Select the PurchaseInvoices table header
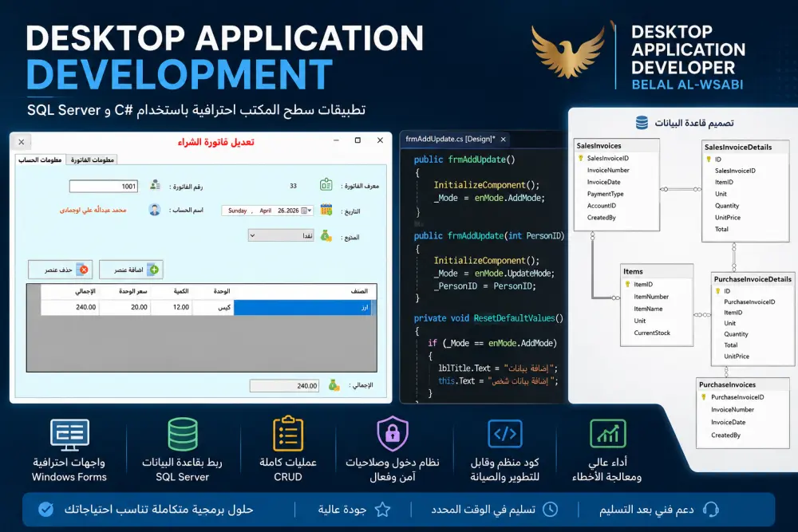Viewport: 798px width, 532px height. [x=742, y=384]
